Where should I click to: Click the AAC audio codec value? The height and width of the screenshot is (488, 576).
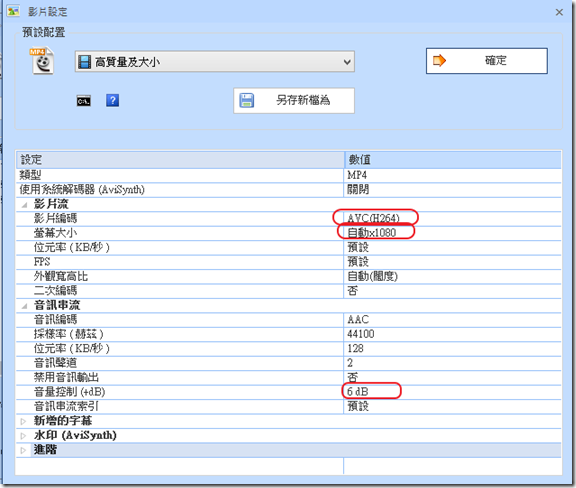pos(358,320)
